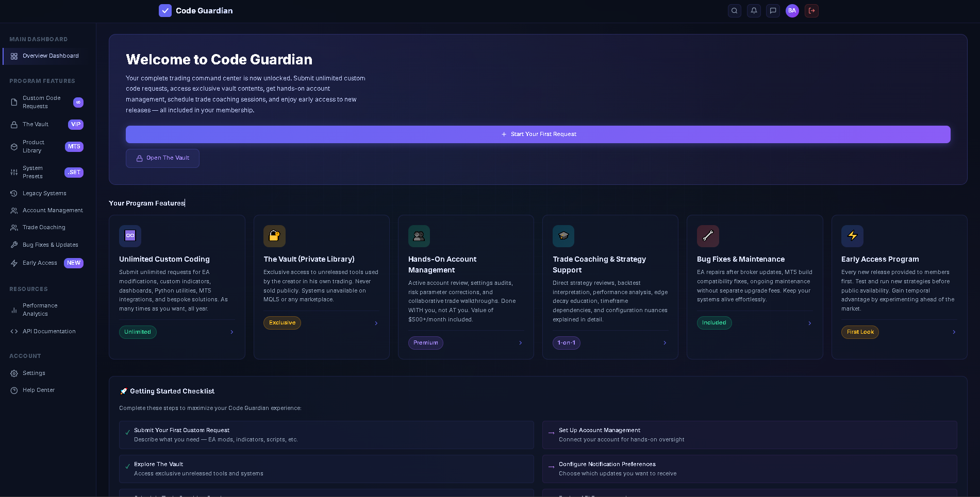Click the Included badge
The image size is (980, 497).
coord(715,323)
